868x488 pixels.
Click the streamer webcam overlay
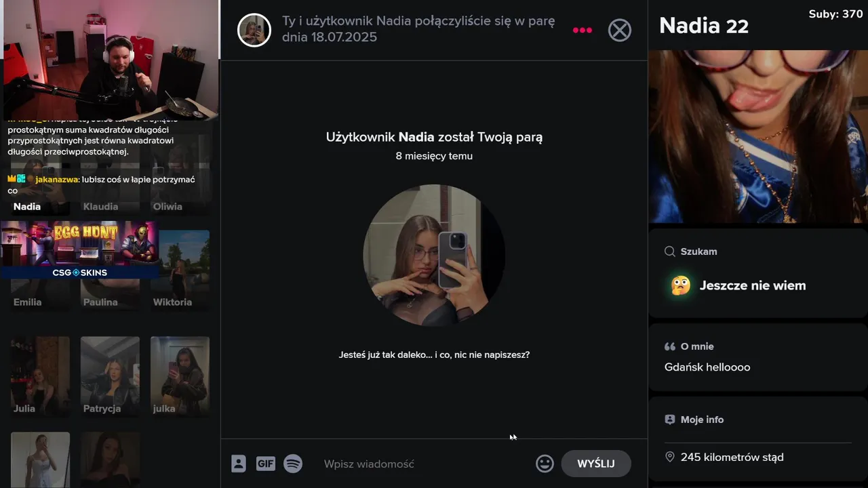click(x=109, y=59)
